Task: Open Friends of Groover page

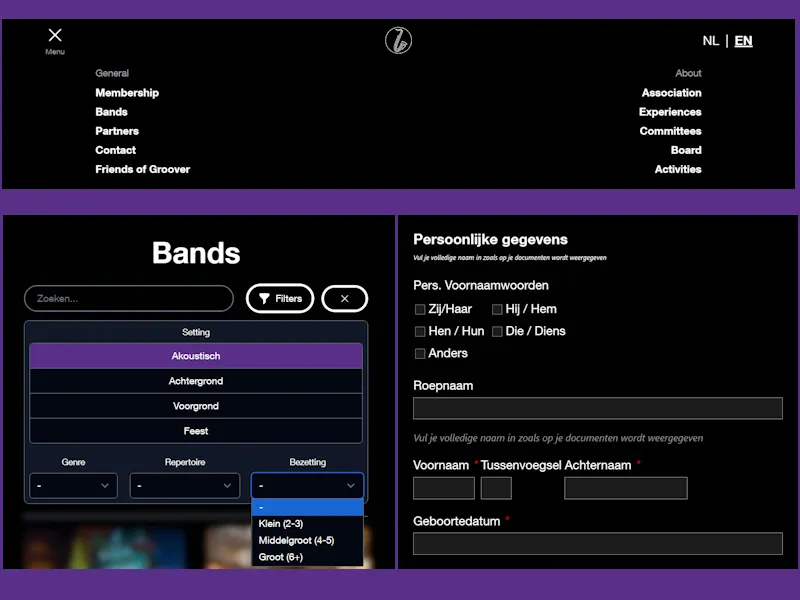Action: click(142, 169)
